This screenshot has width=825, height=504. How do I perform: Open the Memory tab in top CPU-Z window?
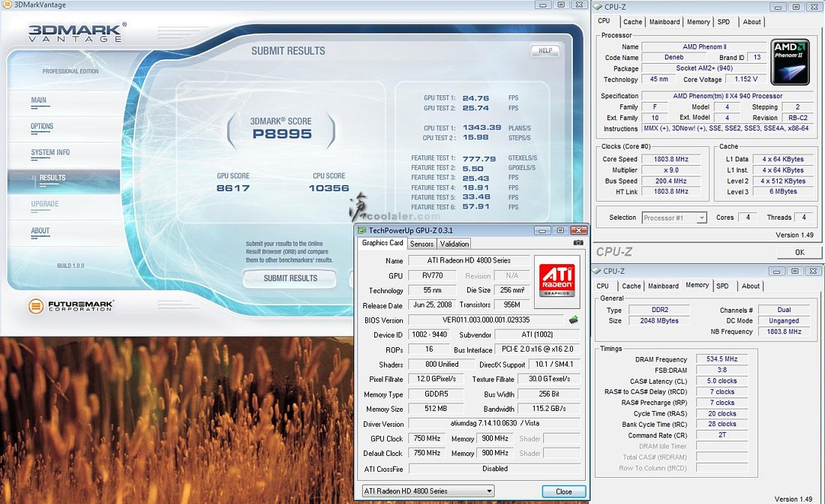point(698,22)
